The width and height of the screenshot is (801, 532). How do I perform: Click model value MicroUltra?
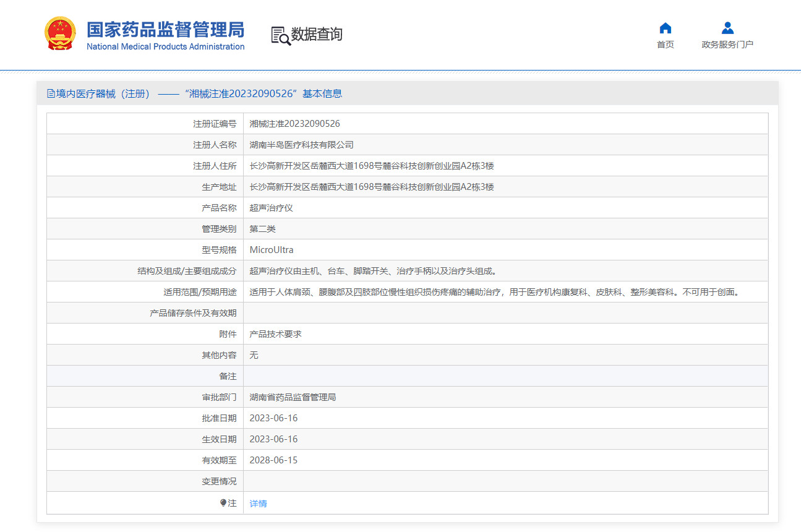[272, 250]
